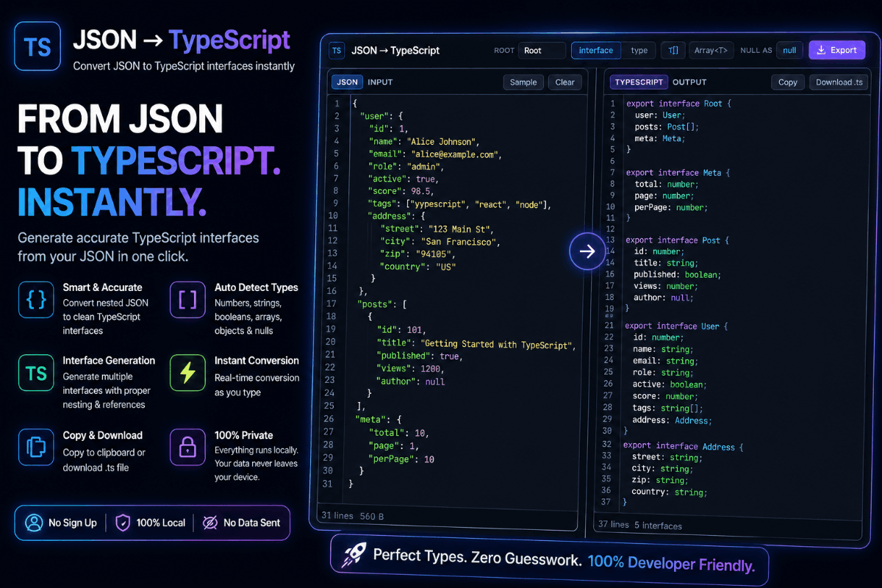Click "37 lines 5 interfaces" status text
The width and height of the screenshot is (882, 588).
640,526
